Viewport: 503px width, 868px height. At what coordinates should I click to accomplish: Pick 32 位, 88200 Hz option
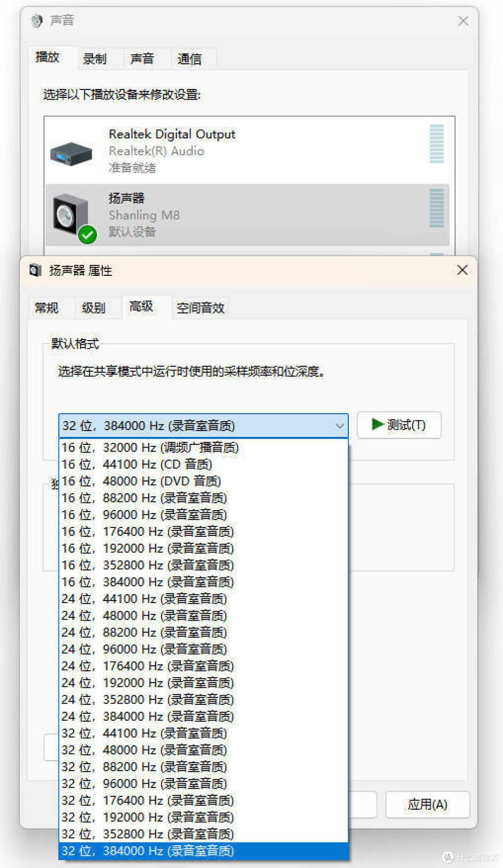204,766
